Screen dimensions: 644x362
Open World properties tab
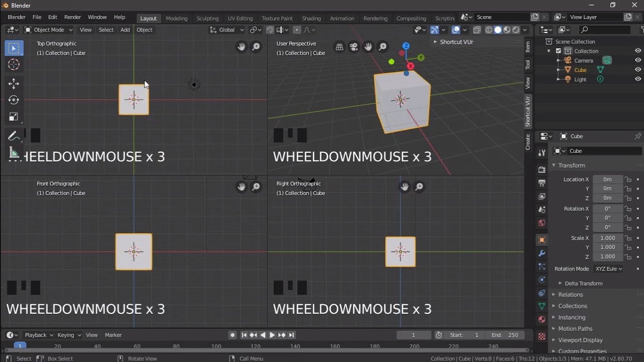[542, 223]
